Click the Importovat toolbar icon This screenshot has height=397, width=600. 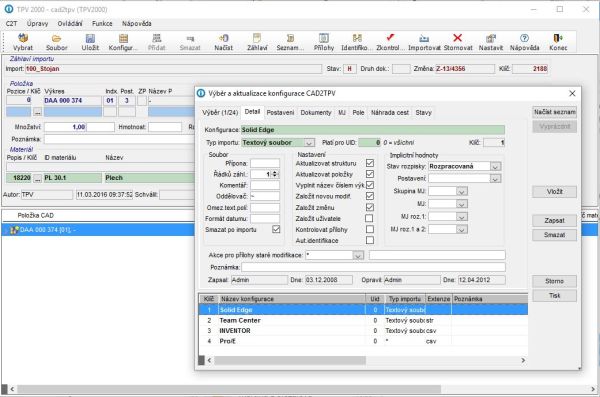(x=424, y=38)
